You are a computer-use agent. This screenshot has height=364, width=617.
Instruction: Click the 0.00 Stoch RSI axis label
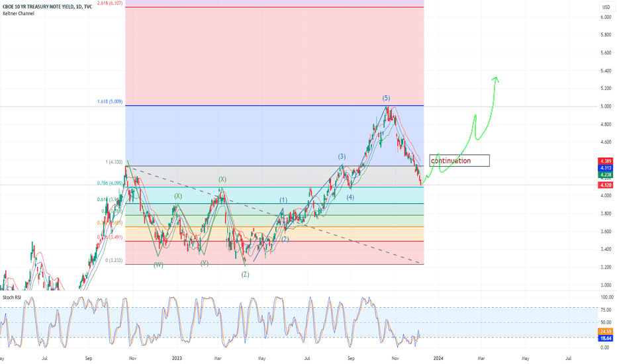pos(606,347)
